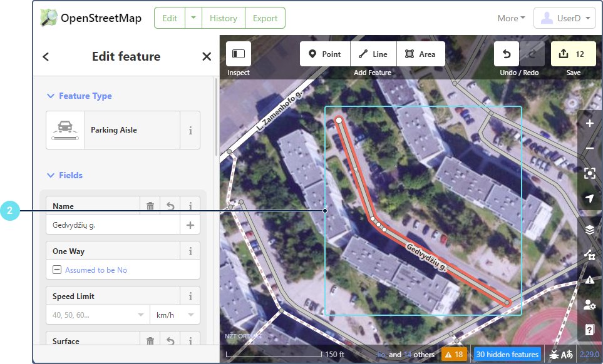
Task: Open the Export tab
Action: [x=265, y=18]
